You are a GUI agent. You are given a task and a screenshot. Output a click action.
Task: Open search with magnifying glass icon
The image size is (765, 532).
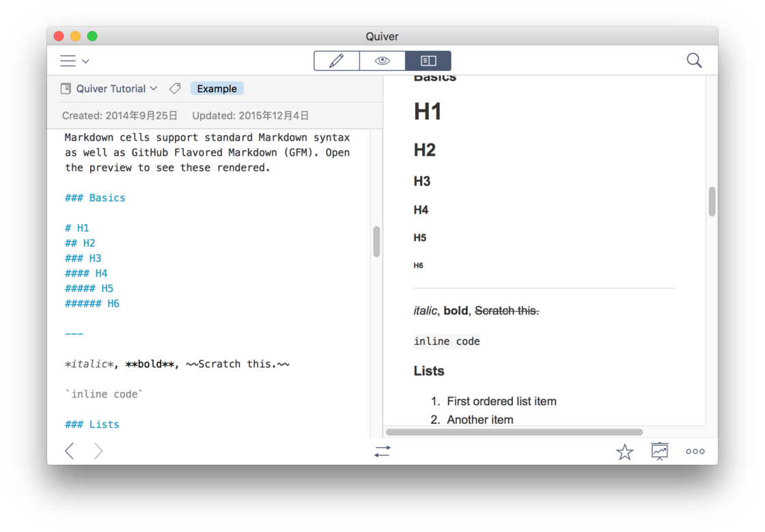[694, 61]
